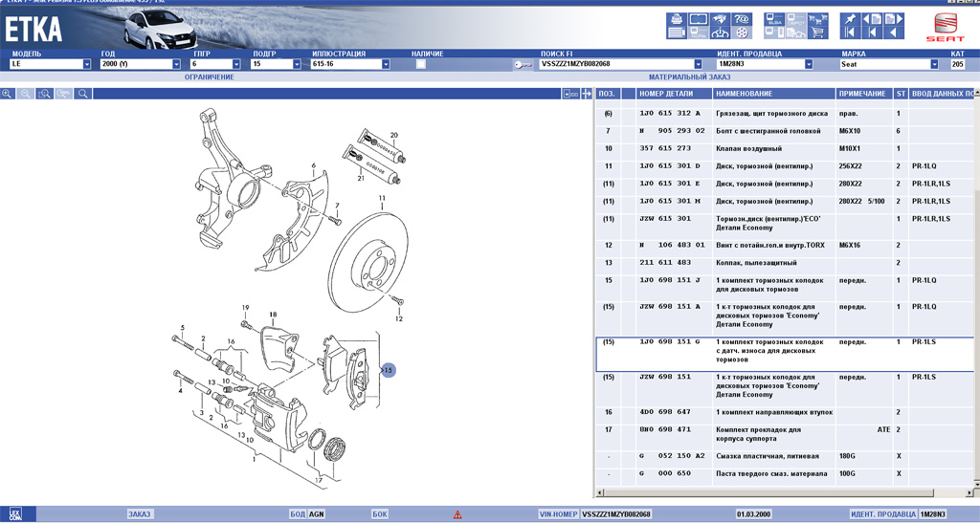
Task: Click the БОК label in status bar
Action: [379, 514]
